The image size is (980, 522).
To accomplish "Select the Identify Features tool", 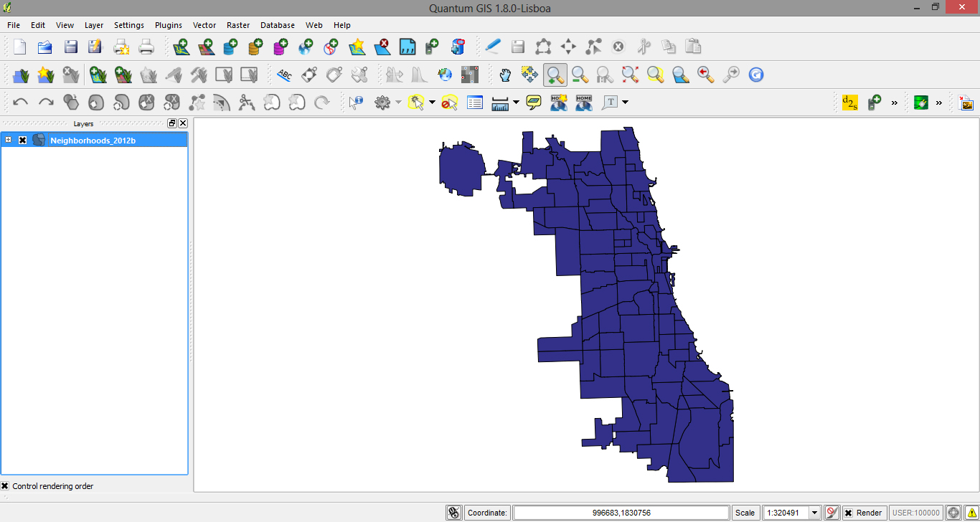I will coord(355,103).
